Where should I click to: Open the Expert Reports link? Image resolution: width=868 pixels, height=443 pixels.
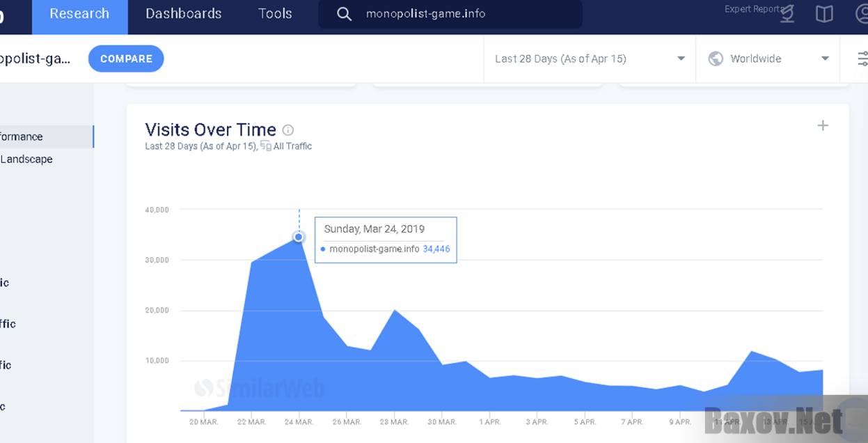coord(754,9)
